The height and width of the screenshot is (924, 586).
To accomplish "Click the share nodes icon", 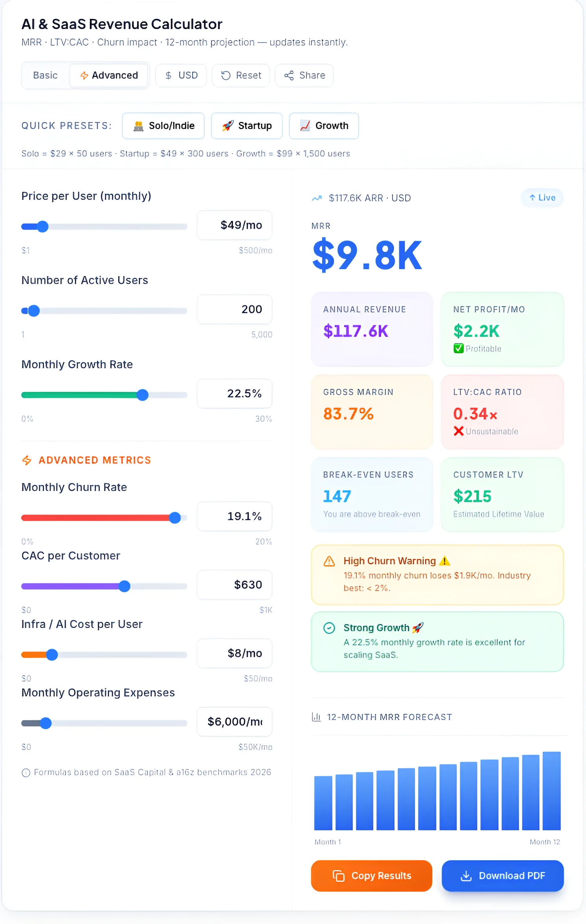I will pyautogui.click(x=289, y=75).
